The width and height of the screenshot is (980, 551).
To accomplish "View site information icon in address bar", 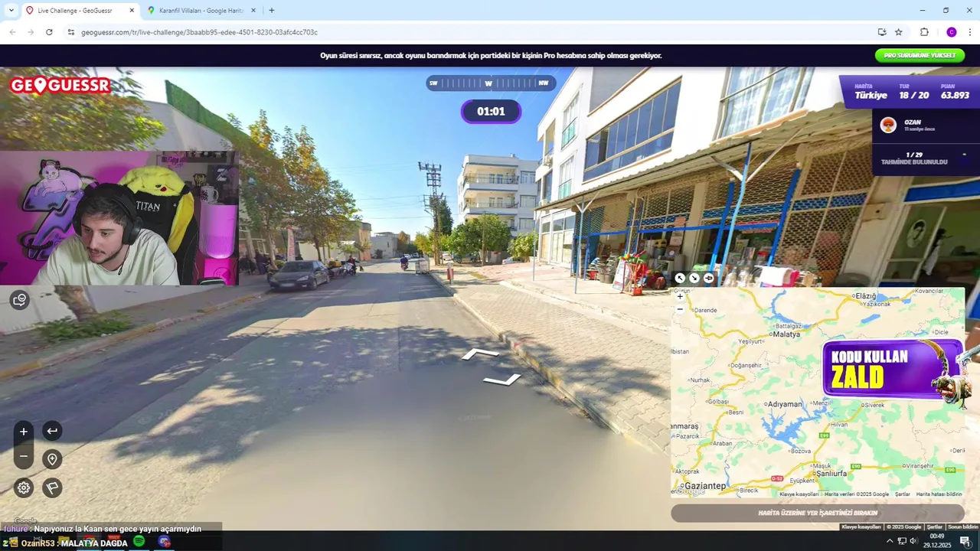I will [71, 32].
